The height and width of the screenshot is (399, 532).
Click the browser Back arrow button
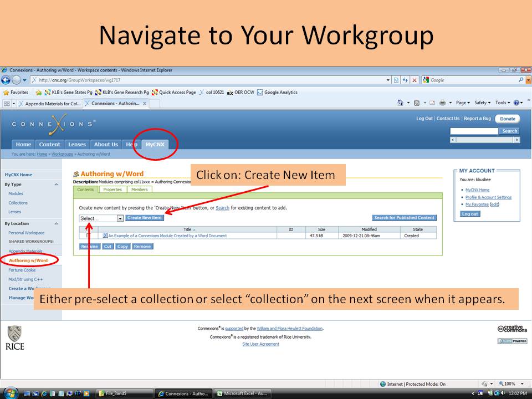tap(6, 80)
